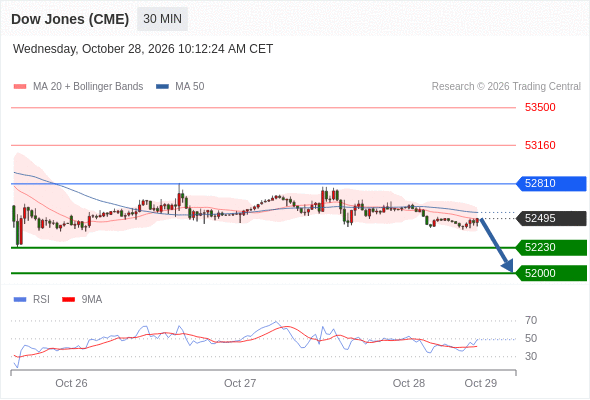Click the 30 MIN timeframe badge

tap(162, 19)
